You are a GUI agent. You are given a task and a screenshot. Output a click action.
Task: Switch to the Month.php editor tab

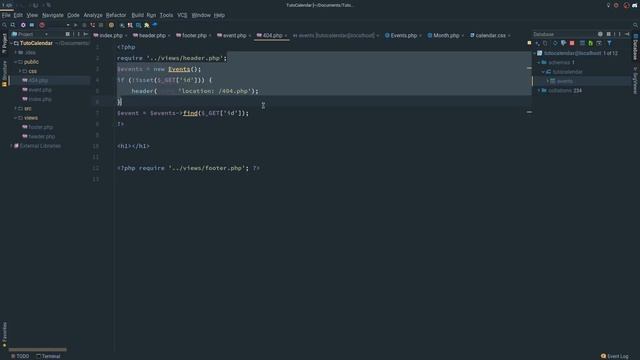[445, 36]
